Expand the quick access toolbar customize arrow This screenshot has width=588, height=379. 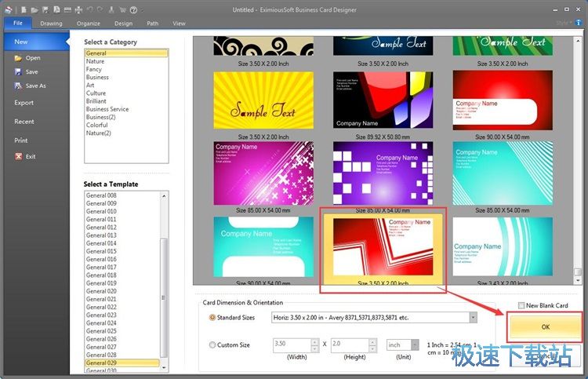[x=142, y=10]
